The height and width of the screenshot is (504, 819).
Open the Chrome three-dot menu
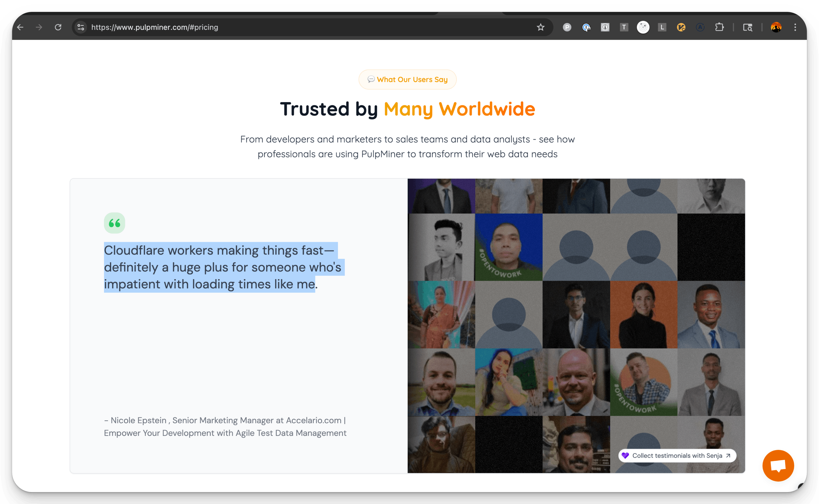tap(795, 27)
